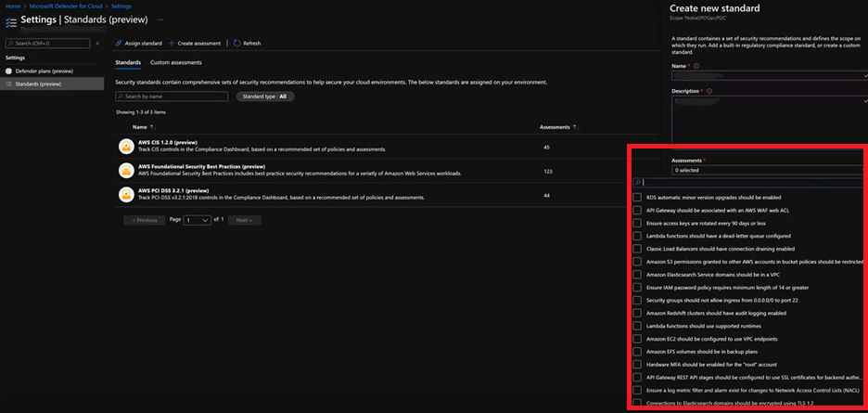Check Amazon EC2 use VPC endpoints
The width and height of the screenshot is (868, 413).
click(637, 338)
